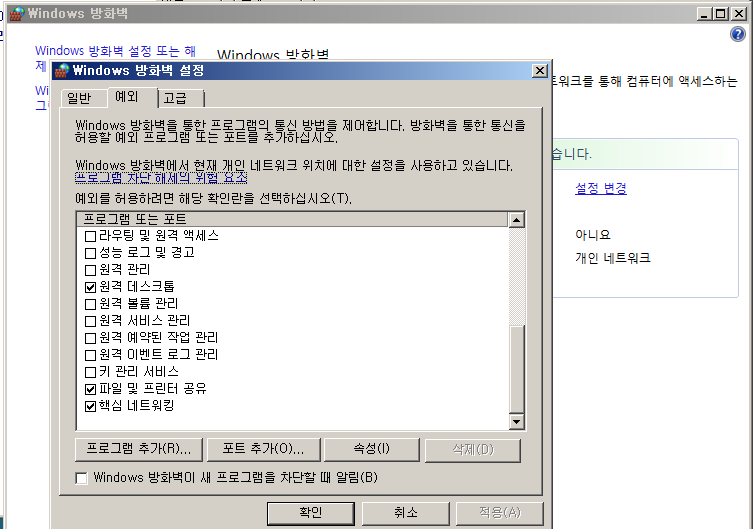This screenshot has width=753, height=529.
Task: Open 속성(I) properties button
Action: pyautogui.click(x=372, y=449)
